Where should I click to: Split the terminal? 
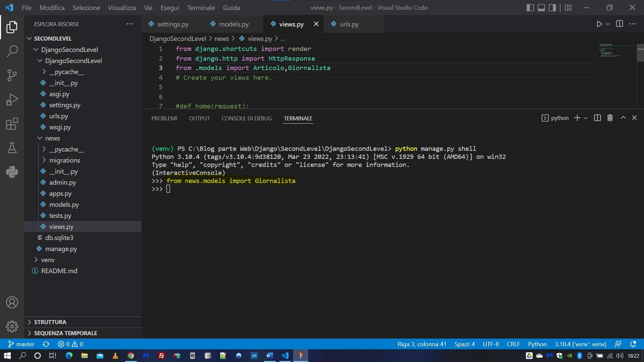point(597,118)
